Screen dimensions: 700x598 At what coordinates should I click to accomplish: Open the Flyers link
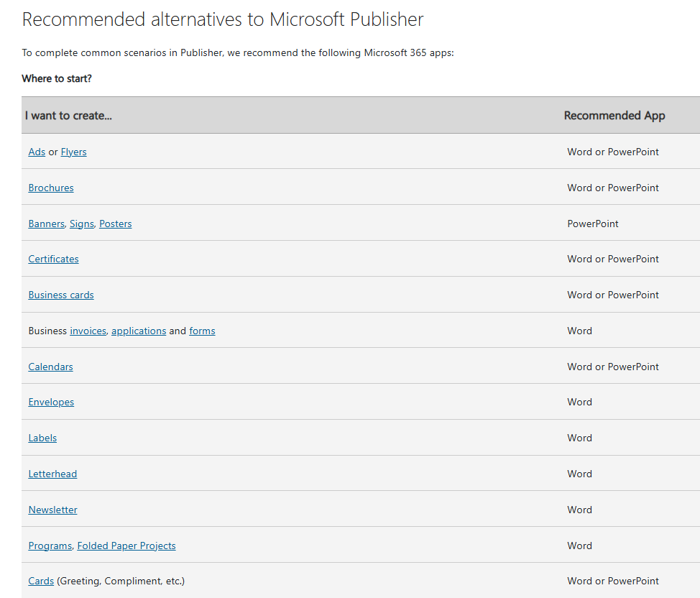[x=73, y=152]
